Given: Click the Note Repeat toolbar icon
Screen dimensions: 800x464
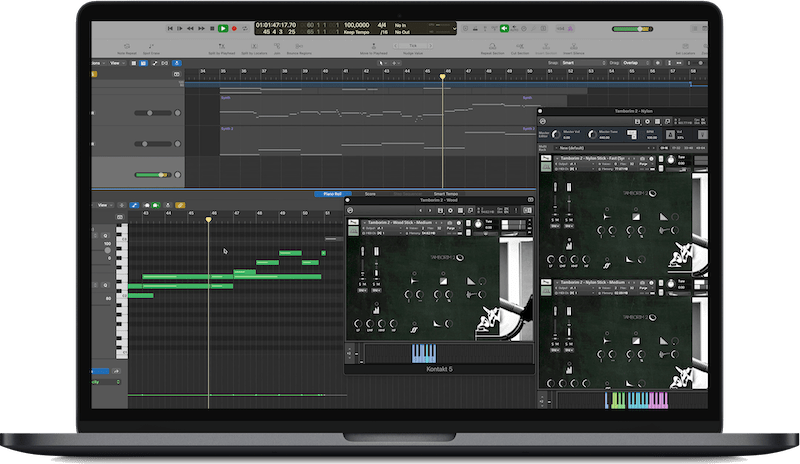Looking at the screenshot, I should [x=127, y=46].
